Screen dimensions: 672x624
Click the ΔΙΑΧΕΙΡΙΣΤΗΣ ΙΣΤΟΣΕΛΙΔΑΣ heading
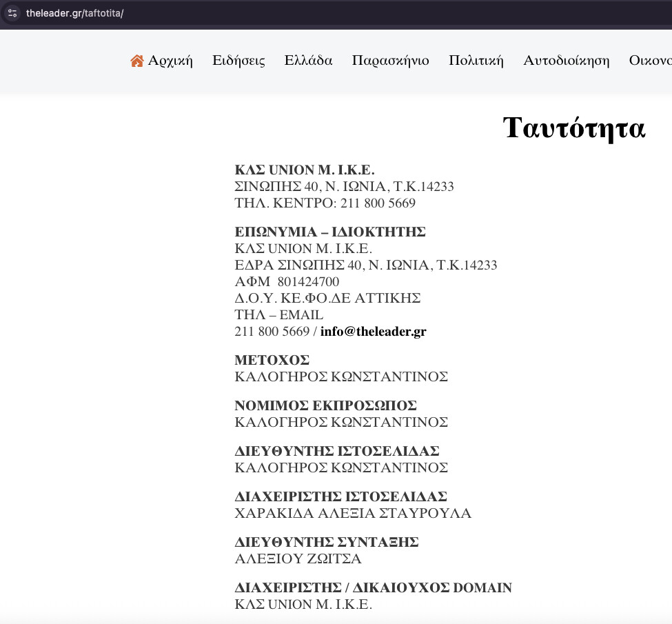point(340,496)
